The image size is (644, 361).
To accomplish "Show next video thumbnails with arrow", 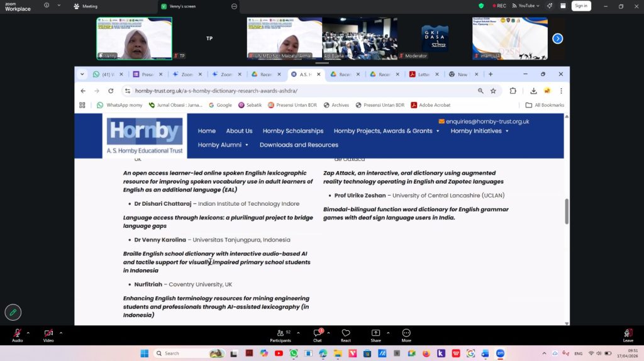I will (557, 38).
